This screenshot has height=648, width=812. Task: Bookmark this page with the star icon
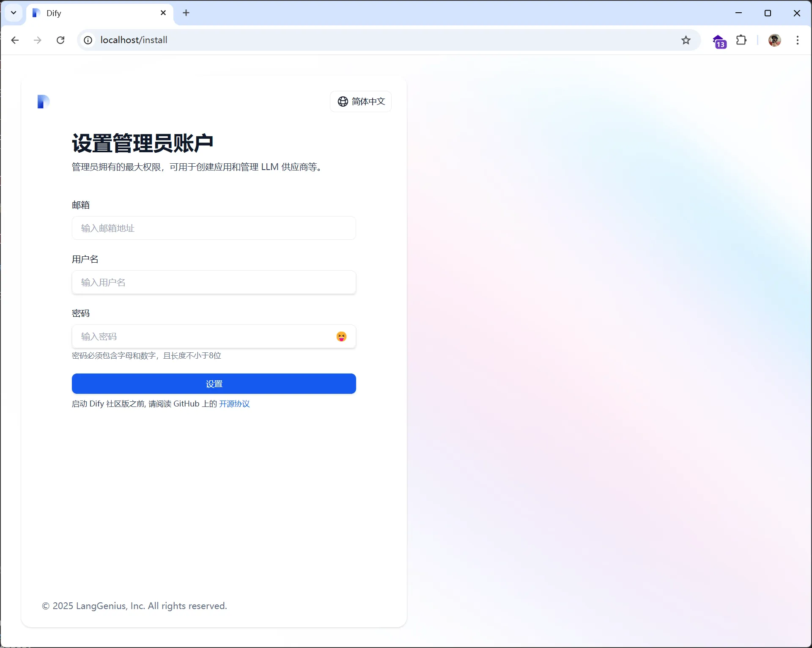(686, 40)
